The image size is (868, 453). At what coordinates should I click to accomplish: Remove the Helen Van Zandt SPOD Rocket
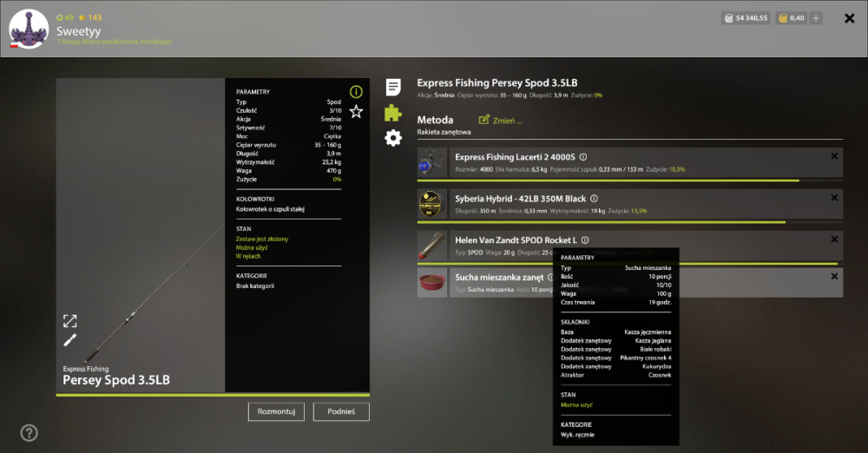click(x=834, y=240)
